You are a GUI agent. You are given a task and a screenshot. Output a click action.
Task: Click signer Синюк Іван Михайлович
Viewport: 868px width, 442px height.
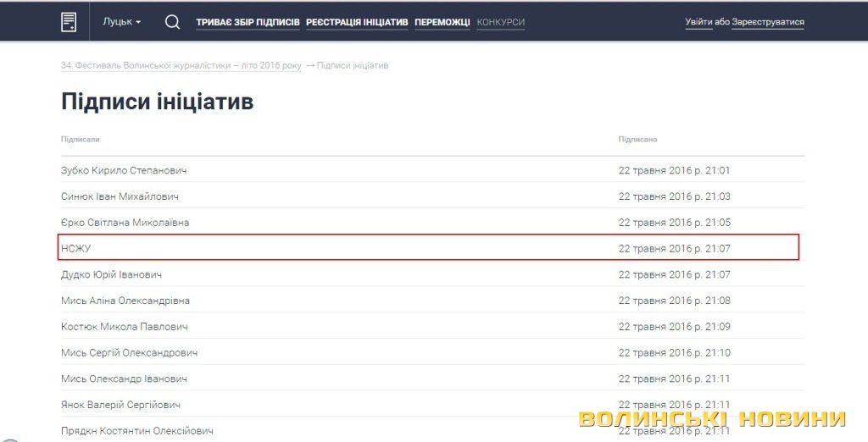point(120,196)
